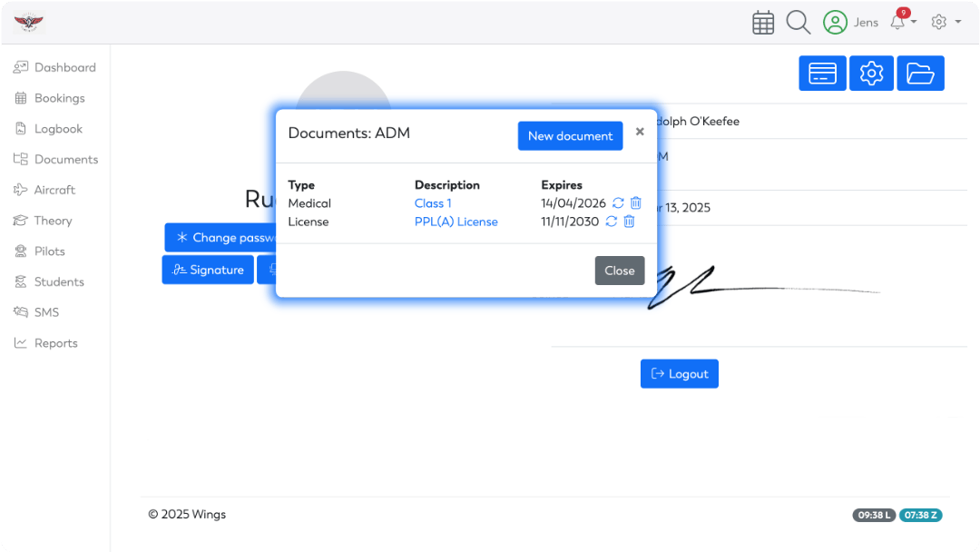Screen dimensions: 980x552
Task: Click the Wings logo in top left
Action: tap(29, 22)
